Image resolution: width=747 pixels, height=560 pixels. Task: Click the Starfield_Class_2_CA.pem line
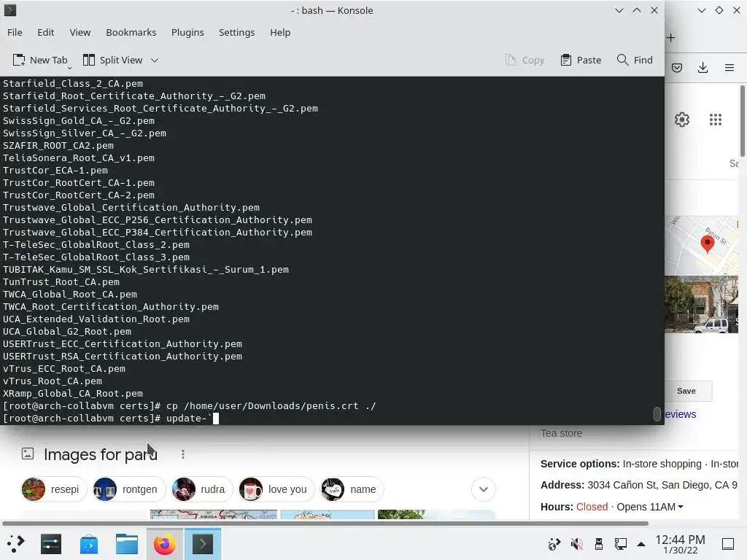(x=73, y=83)
